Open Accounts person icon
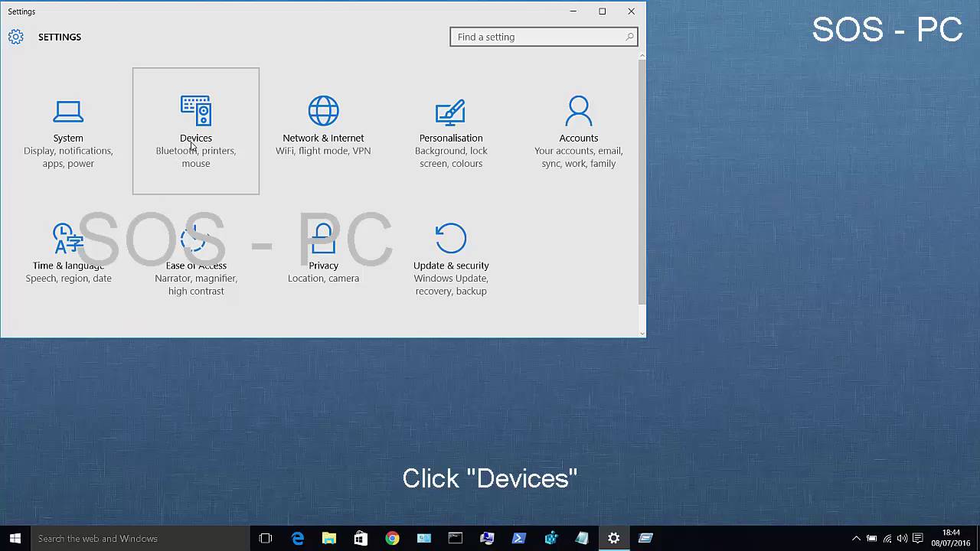Viewport: 980px width, 551px height. coord(579,111)
